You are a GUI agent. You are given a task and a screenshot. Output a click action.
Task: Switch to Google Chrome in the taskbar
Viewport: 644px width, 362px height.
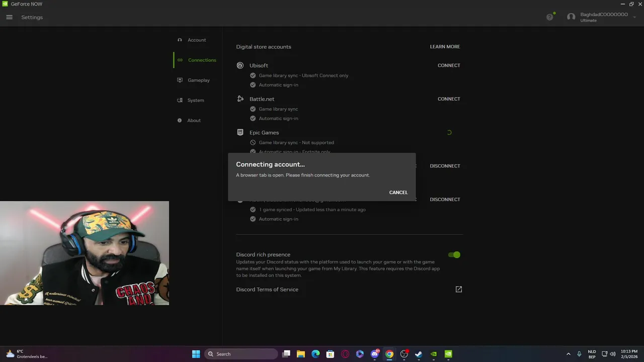(x=389, y=354)
